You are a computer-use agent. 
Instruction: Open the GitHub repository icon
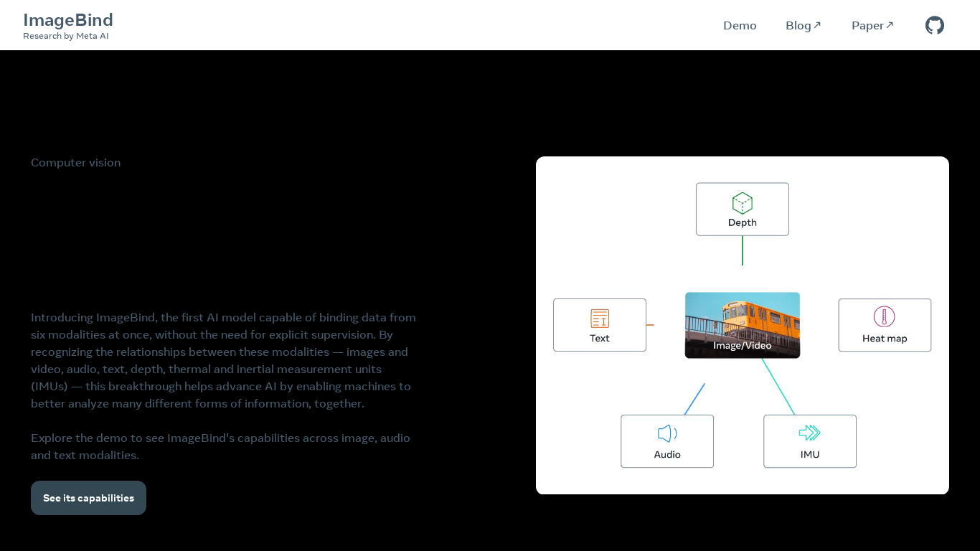[x=934, y=26]
